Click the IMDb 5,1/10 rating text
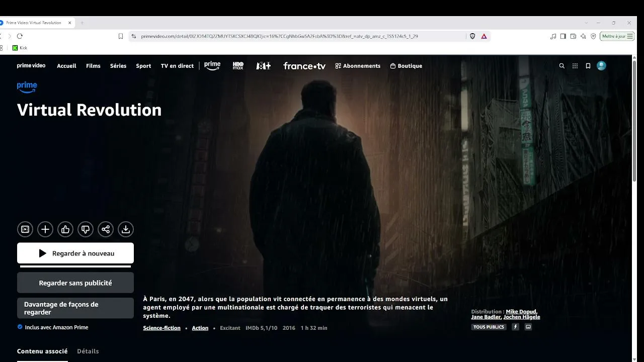Viewport: 644px width, 362px height. tap(261, 328)
